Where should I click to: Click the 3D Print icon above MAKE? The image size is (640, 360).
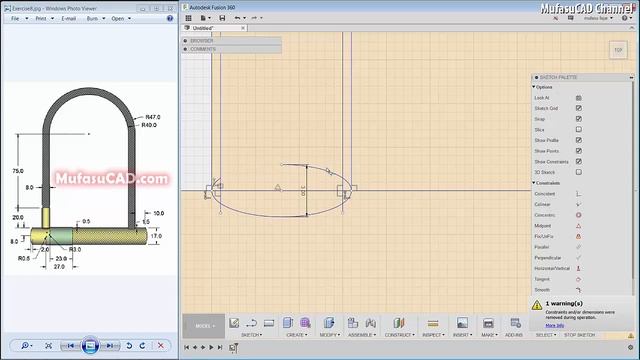pyautogui.click(x=488, y=323)
